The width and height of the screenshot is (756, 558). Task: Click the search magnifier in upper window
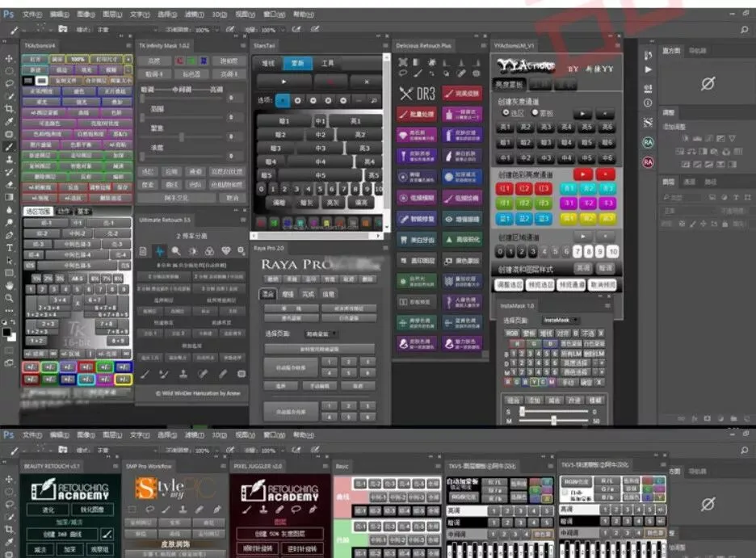click(x=745, y=30)
